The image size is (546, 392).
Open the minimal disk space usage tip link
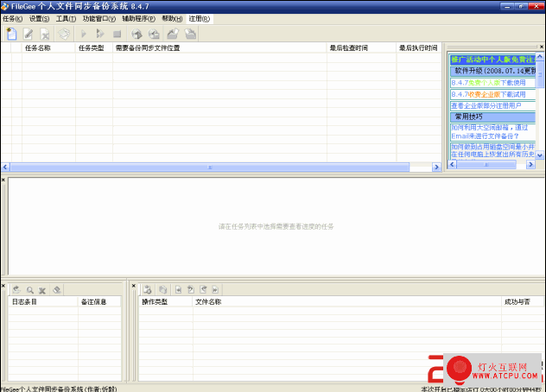pos(492,151)
